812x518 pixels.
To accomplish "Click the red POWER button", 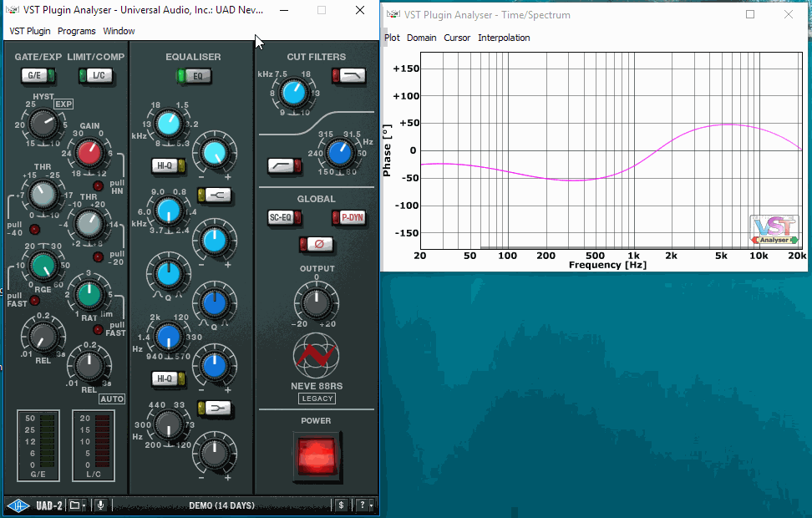I will [316, 456].
